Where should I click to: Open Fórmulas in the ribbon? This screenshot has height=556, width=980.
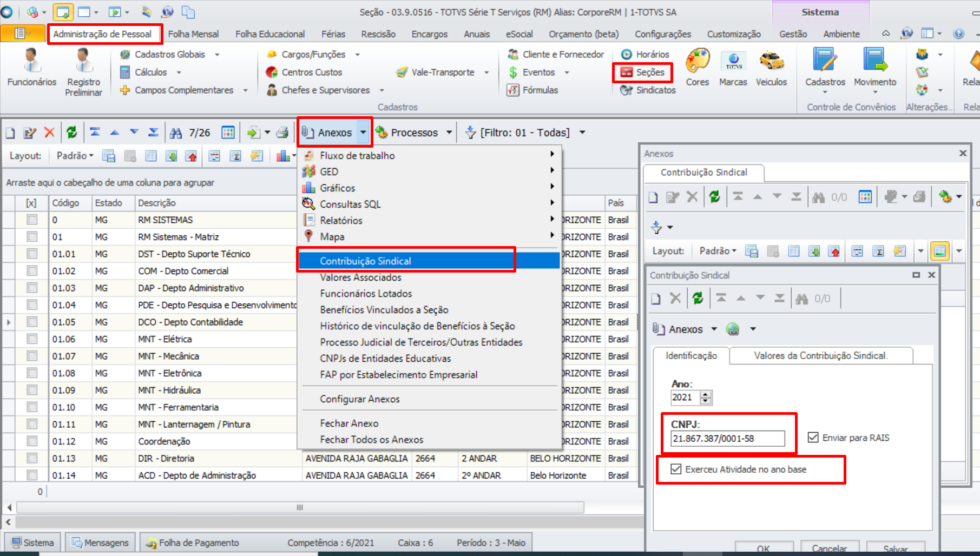click(x=532, y=90)
